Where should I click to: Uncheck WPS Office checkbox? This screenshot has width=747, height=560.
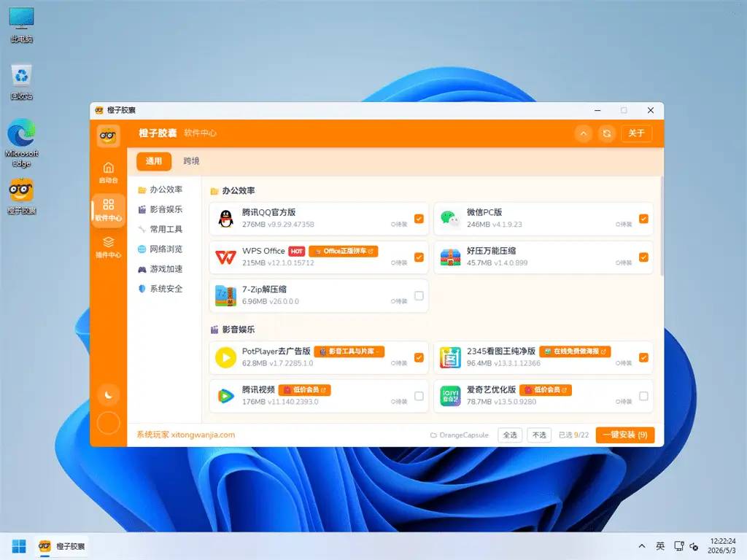419,257
